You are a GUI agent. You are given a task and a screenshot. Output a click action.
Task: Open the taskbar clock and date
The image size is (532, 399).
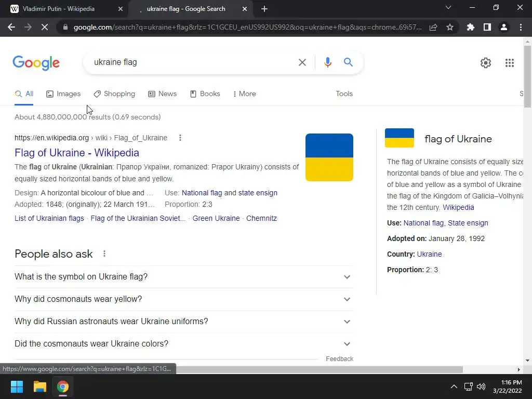[507, 387]
